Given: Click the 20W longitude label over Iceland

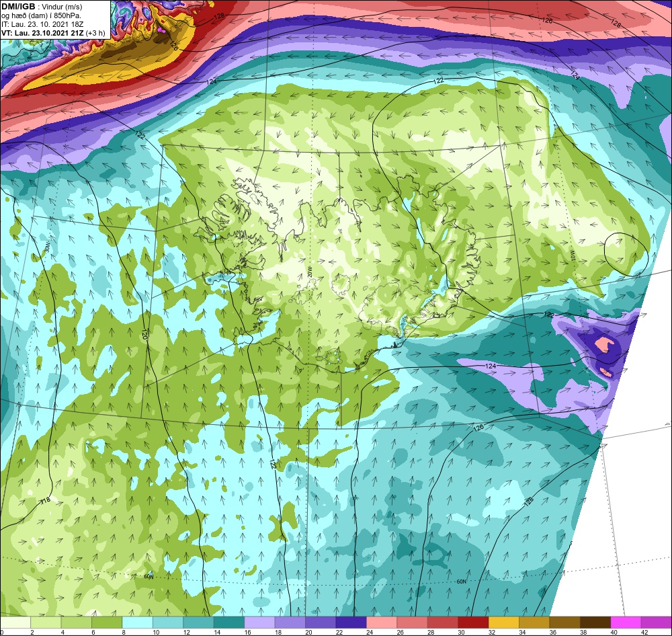Looking at the screenshot, I should 308,271.
